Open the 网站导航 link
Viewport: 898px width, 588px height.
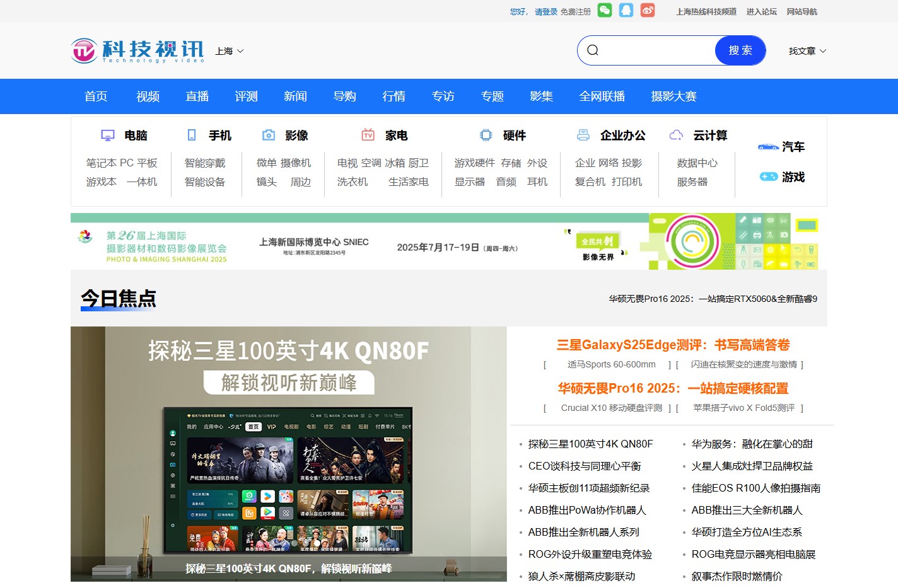[802, 12]
